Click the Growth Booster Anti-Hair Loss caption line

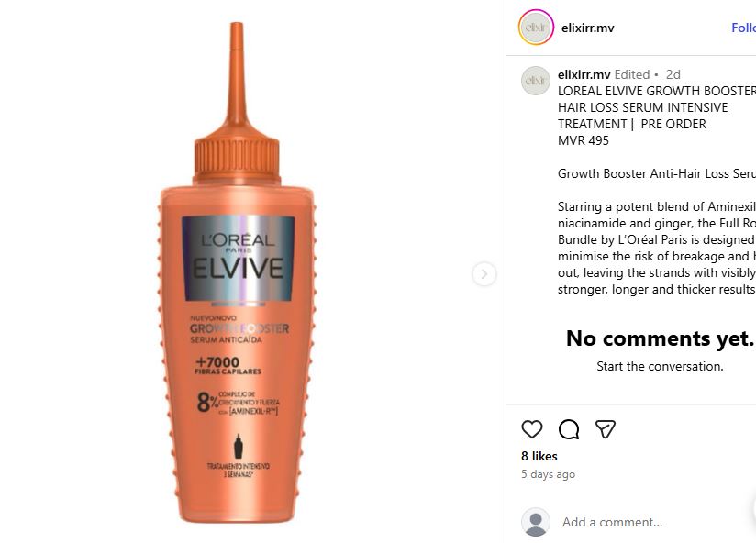click(x=657, y=173)
